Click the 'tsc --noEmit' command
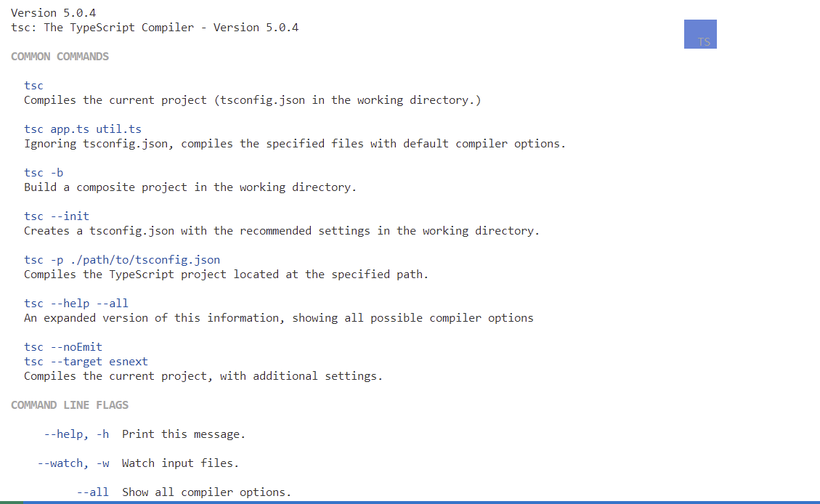Viewport: 820px width, 504px height. [x=63, y=347]
